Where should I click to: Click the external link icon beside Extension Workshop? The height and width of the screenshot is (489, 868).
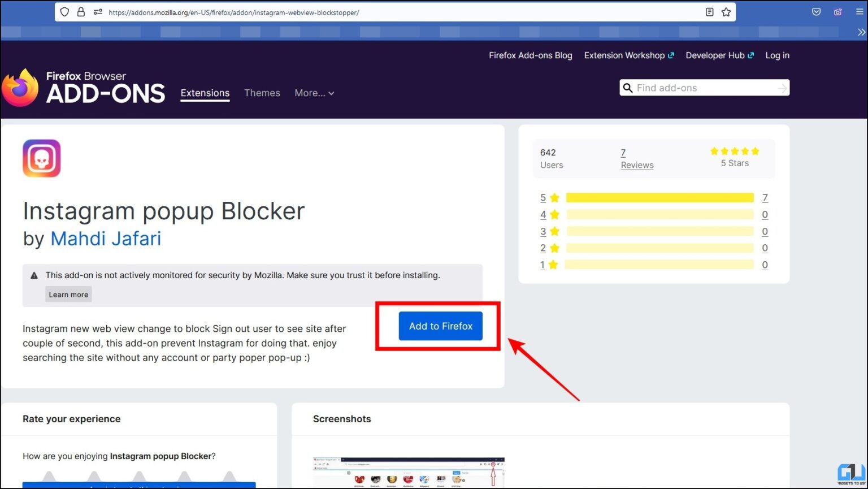point(672,55)
